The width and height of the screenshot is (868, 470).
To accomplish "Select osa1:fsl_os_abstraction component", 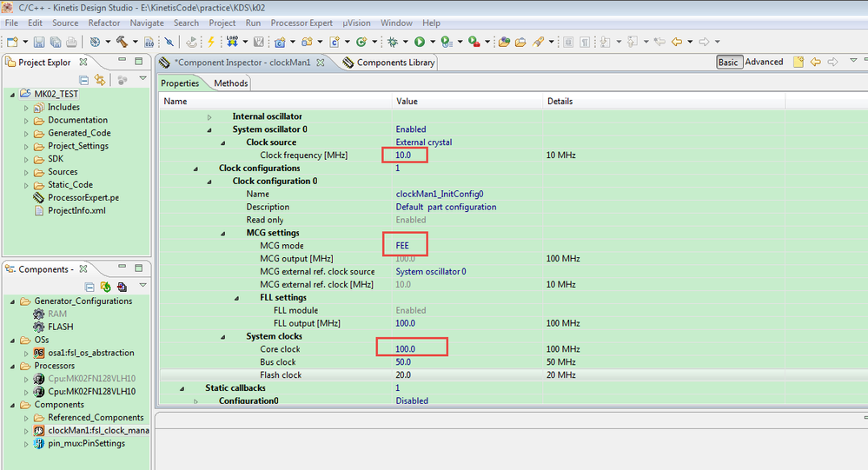I will [x=90, y=353].
